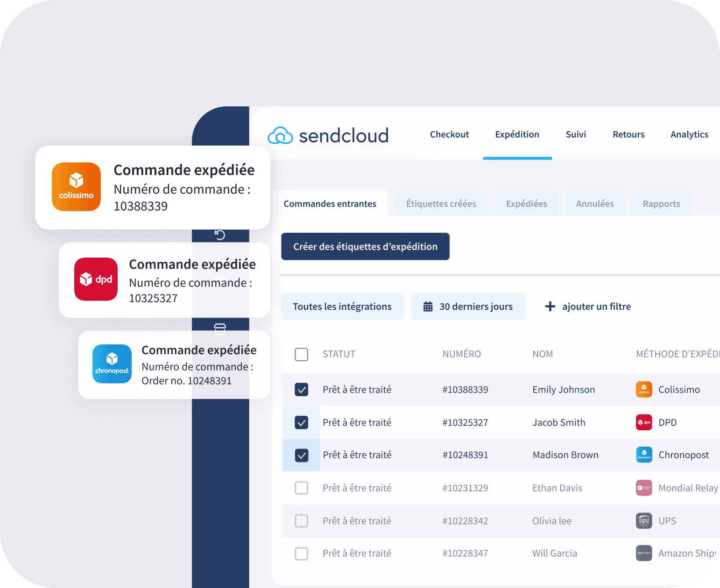Click DPD carrier icon in Jacob Smith row

tap(644, 422)
